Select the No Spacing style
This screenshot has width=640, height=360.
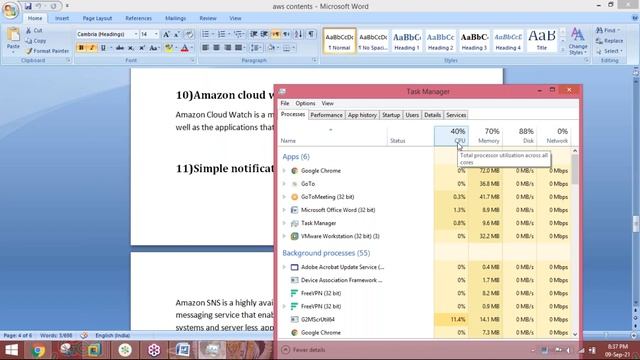coord(373,40)
